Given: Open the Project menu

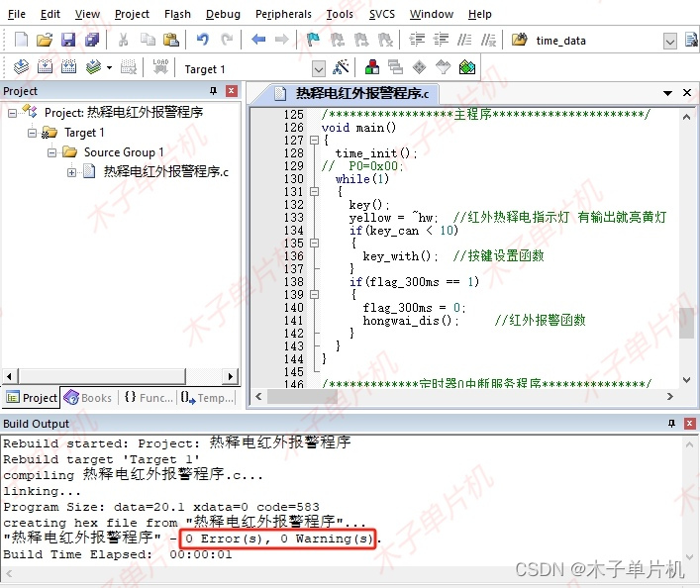Looking at the screenshot, I should 132,14.
